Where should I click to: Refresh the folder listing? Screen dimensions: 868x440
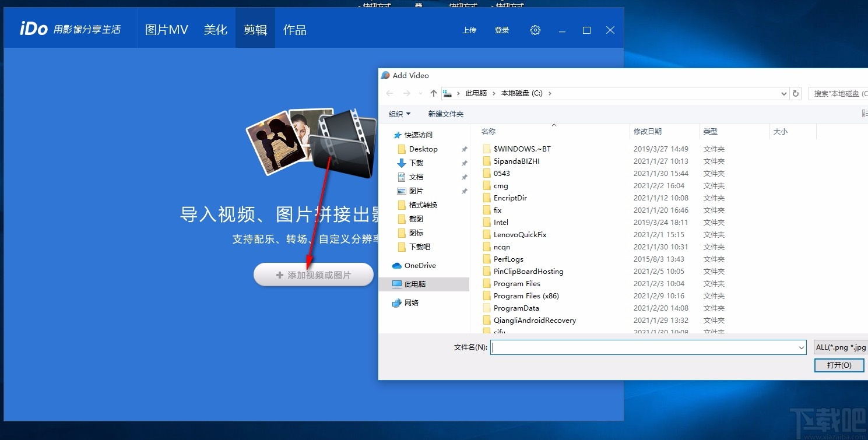[796, 93]
